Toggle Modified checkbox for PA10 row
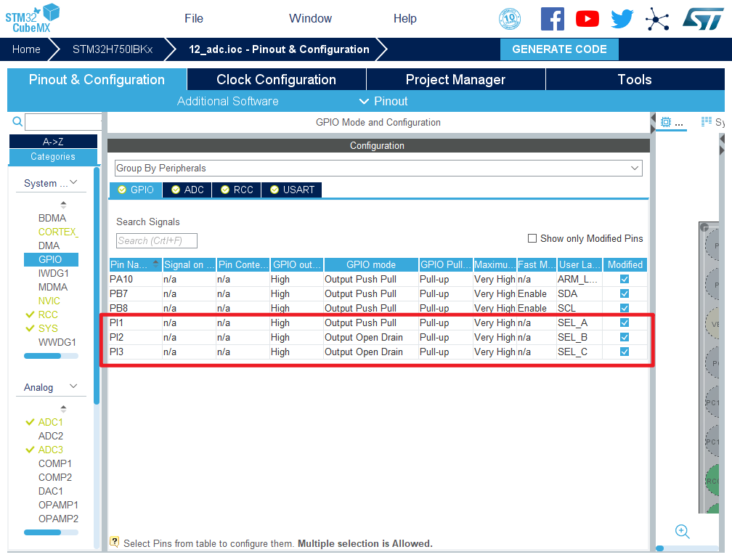 tap(625, 279)
